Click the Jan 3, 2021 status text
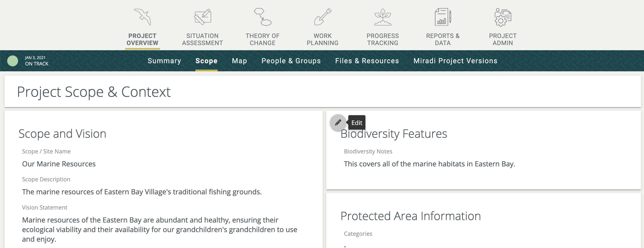644x248 pixels. coord(35,57)
